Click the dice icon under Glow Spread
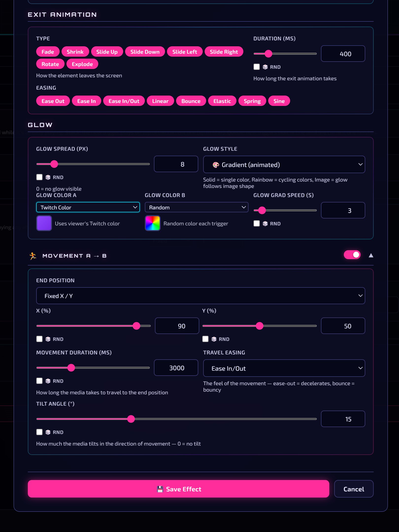 48,177
